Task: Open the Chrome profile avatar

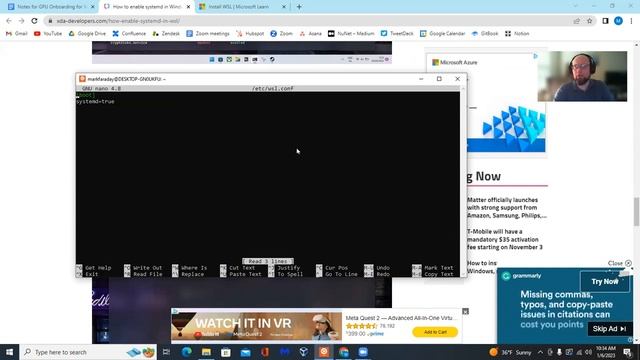Action: [618, 21]
